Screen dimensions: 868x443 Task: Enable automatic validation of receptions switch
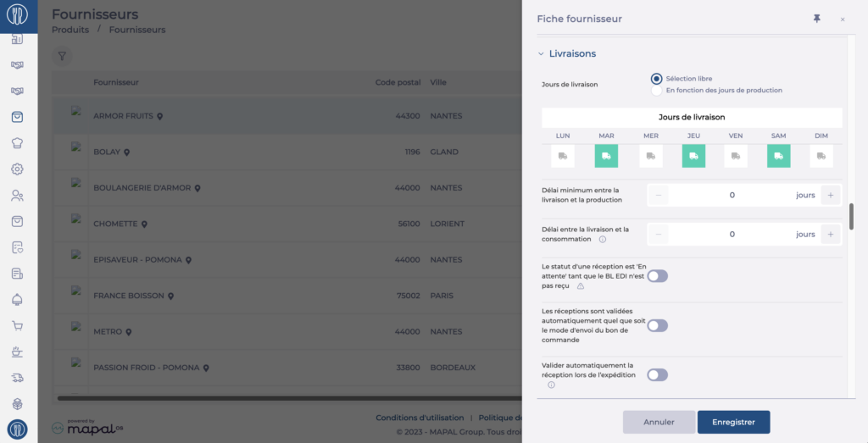coord(658,325)
